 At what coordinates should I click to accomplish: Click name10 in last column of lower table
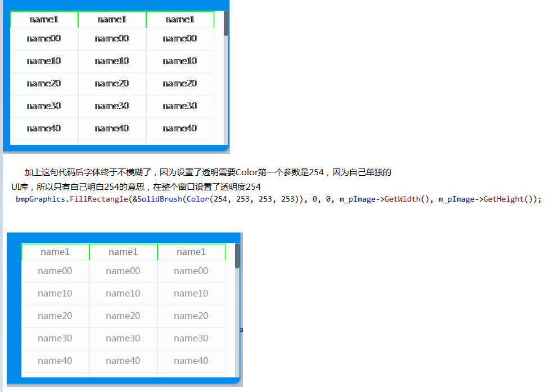(x=191, y=294)
